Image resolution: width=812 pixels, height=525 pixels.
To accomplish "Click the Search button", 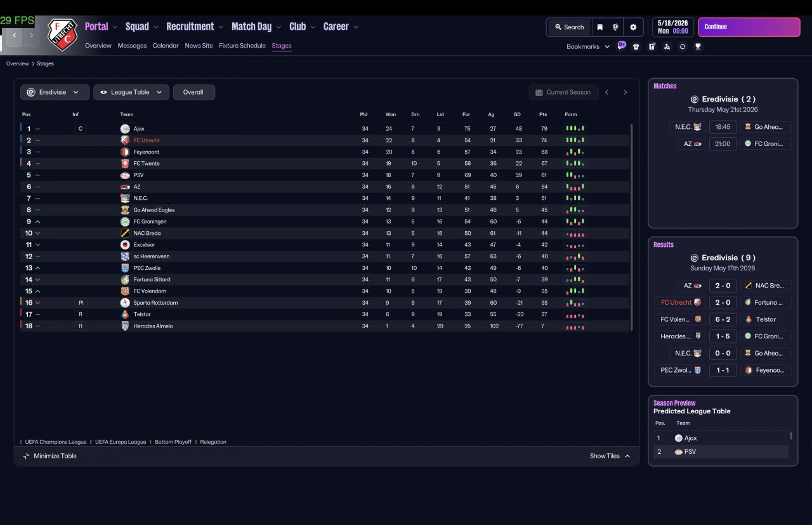I will (569, 27).
